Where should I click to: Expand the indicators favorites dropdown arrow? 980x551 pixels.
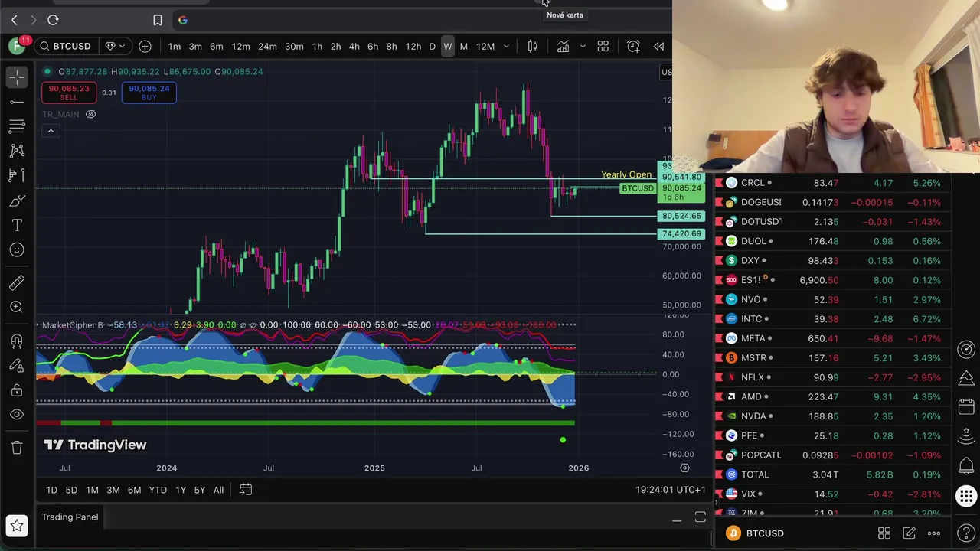(582, 47)
